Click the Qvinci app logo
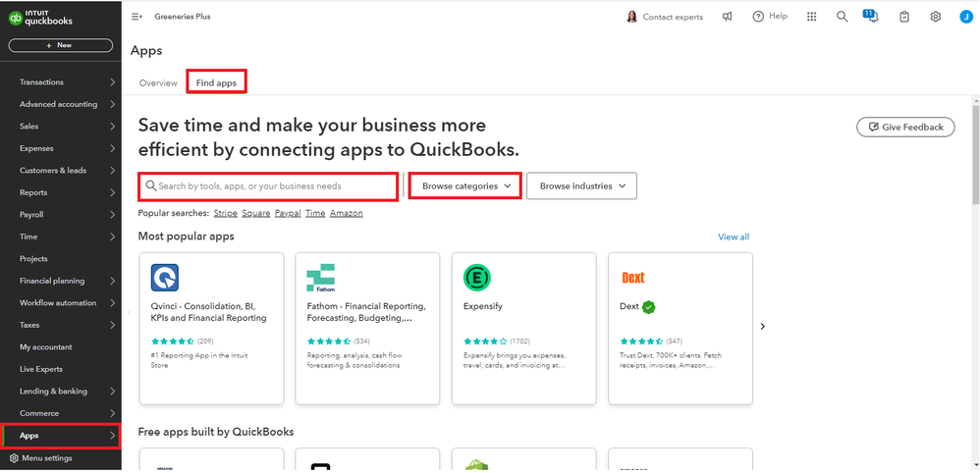 pos(165,278)
